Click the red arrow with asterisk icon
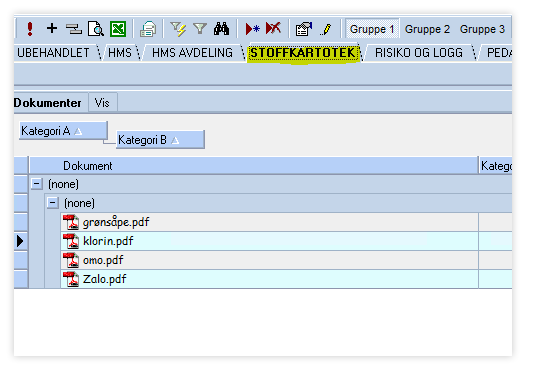Screen dimensions: 536x372 pyautogui.click(x=253, y=29)
